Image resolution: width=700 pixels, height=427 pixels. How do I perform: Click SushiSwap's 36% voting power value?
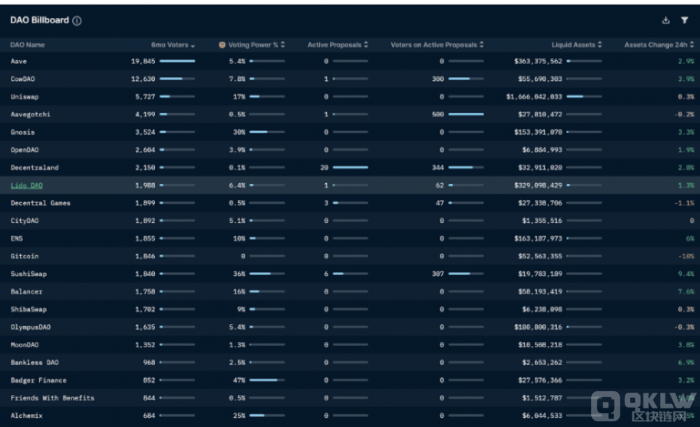coord(239,274)
